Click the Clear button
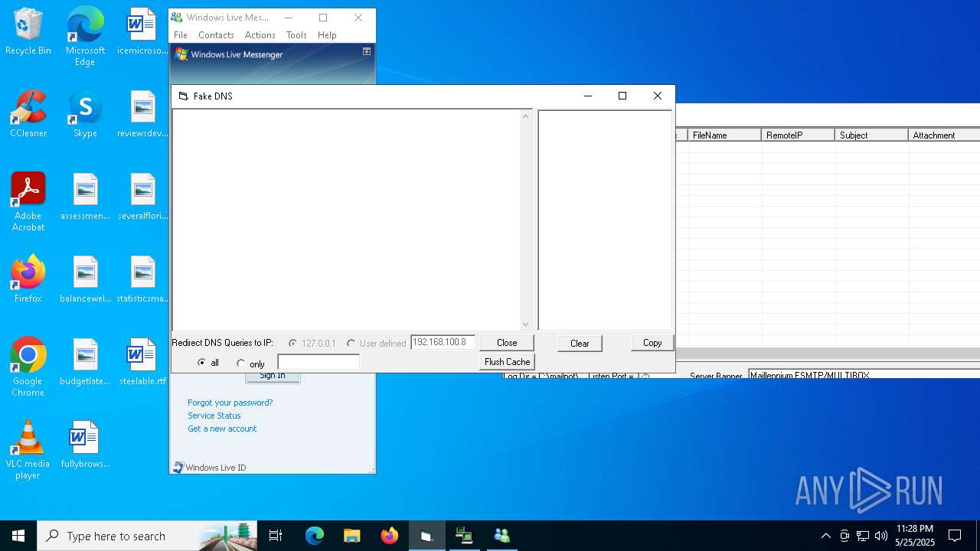The width and height of the screenshot is (980, 551). pos(580,343)
